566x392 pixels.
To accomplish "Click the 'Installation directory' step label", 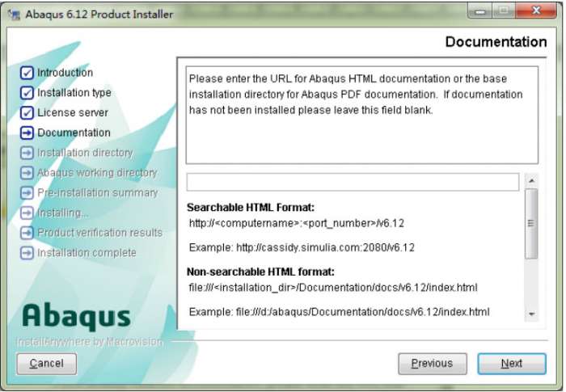I will tap(85, 153).
